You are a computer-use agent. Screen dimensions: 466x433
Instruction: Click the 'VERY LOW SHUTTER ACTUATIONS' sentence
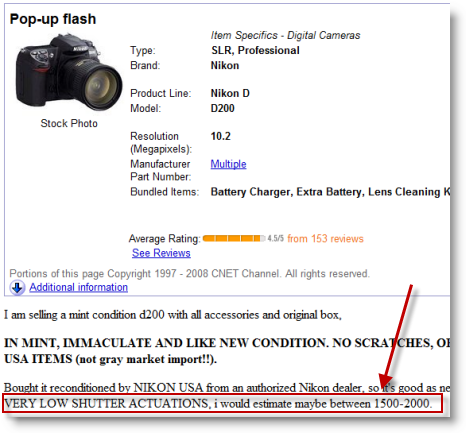coord(218,404)
